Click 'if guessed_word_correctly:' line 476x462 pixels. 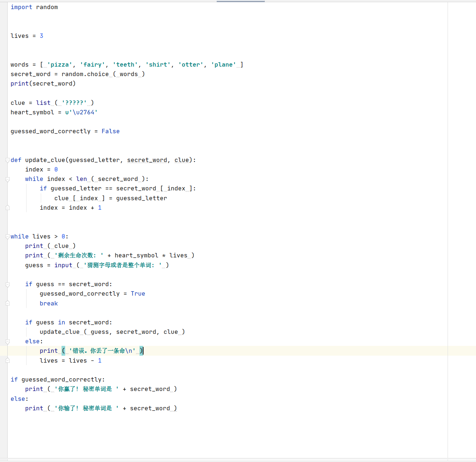click(x=58, y=379)
